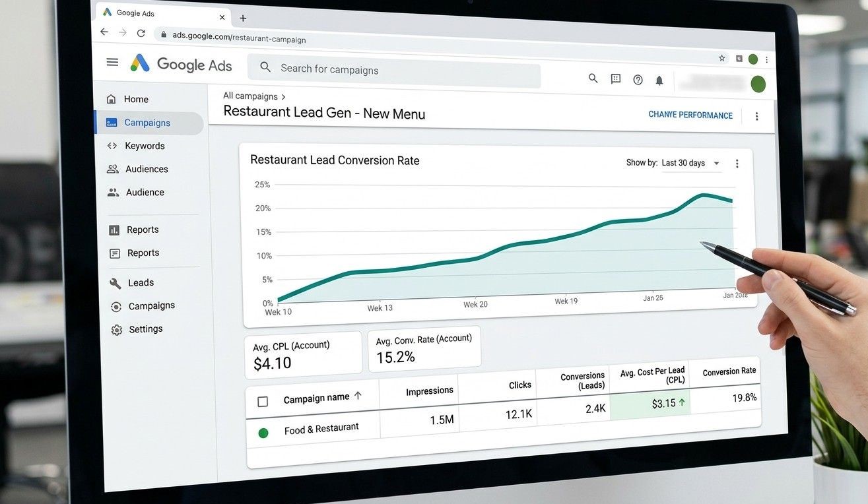Click the green status dot for Food & Restaurant
868x504 pixels.
point(263,433)
